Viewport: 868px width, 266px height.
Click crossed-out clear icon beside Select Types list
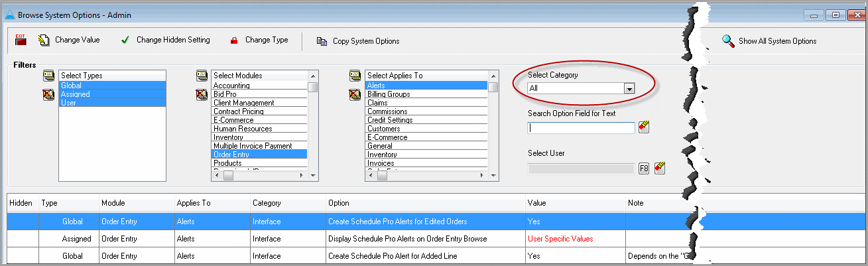pyautogui.click(x=48, y=96)
